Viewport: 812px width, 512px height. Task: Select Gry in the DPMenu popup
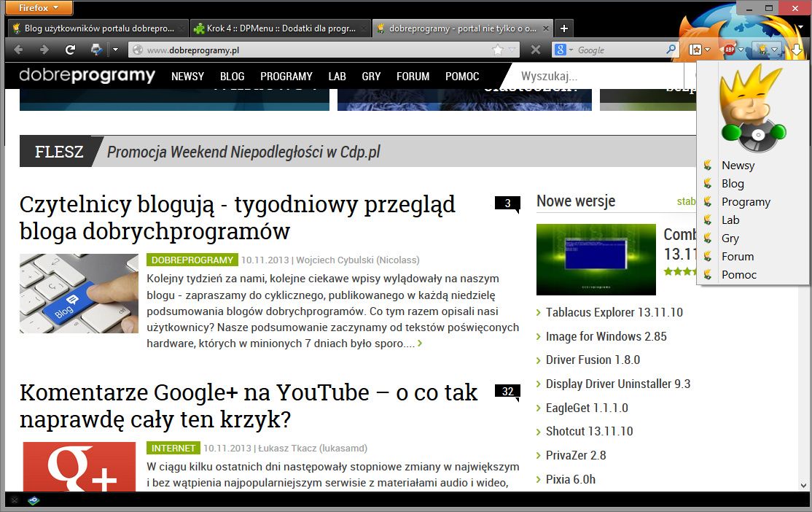click(753, 238)
